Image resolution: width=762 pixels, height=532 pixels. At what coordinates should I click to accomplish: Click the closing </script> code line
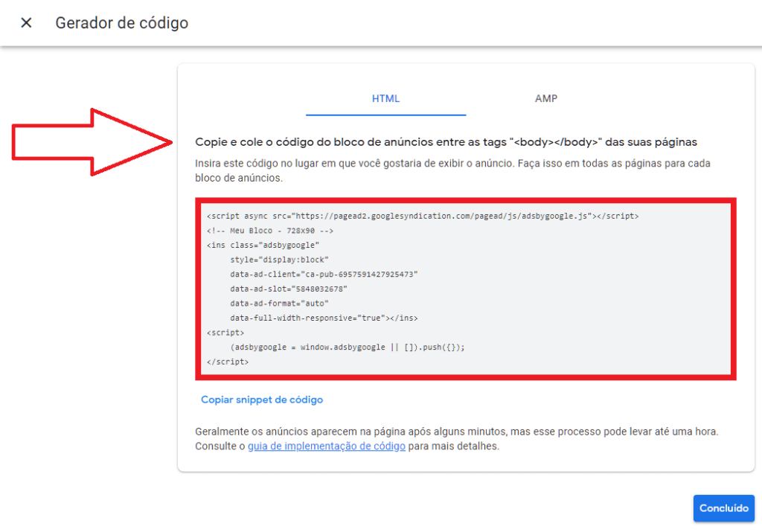228,362
